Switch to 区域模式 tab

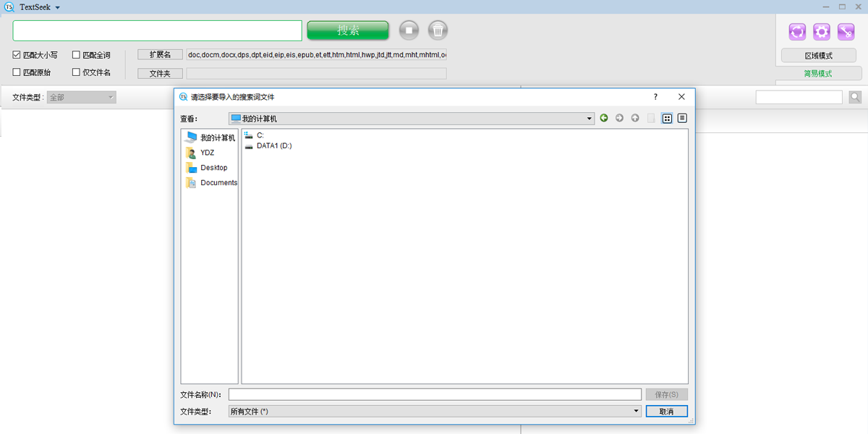tap(819, 56)
